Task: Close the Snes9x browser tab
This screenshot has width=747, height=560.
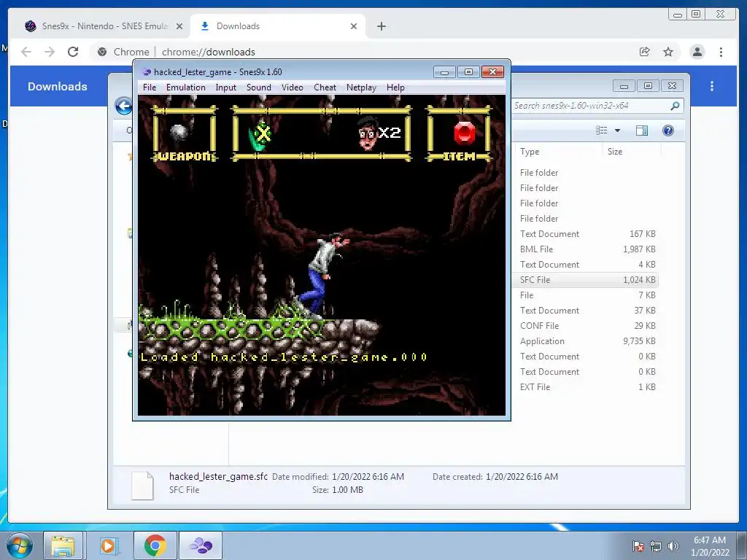Action: (179, 26)
